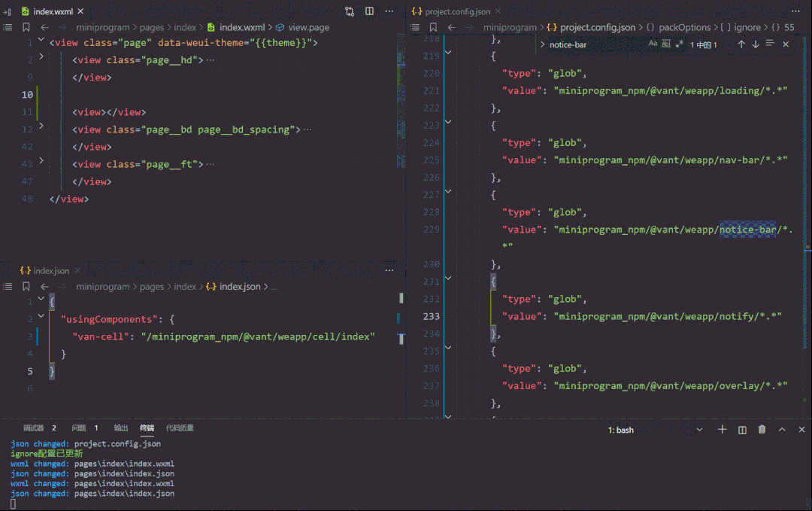This screenshot has height=511, width=812.
Task: Close the index.wxml tab
Action: [x=80, y=11]
